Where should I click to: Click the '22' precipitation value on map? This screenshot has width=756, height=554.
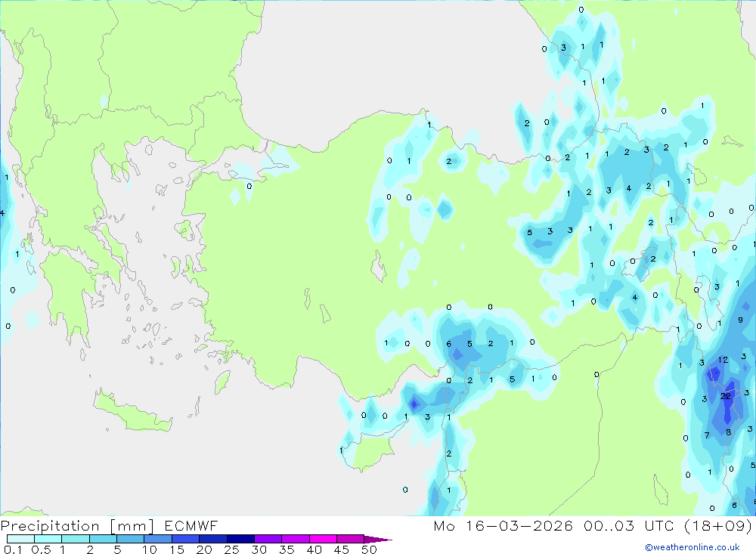(x=726, y=396)
